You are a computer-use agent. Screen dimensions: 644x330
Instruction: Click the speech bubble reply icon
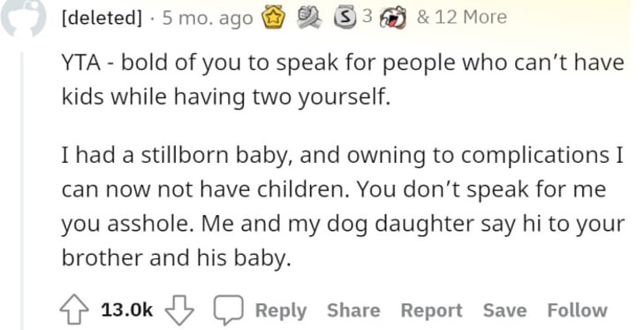[228, 311]
